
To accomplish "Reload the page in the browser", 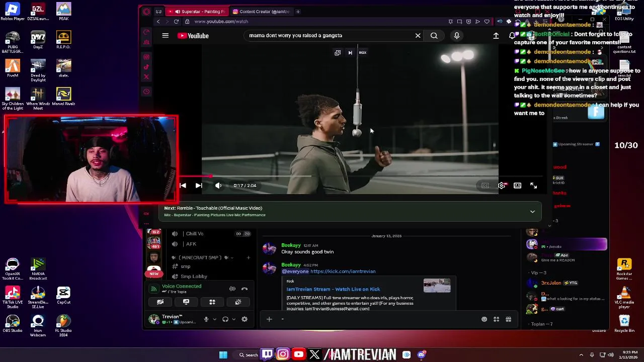I will tap(176, 22).
